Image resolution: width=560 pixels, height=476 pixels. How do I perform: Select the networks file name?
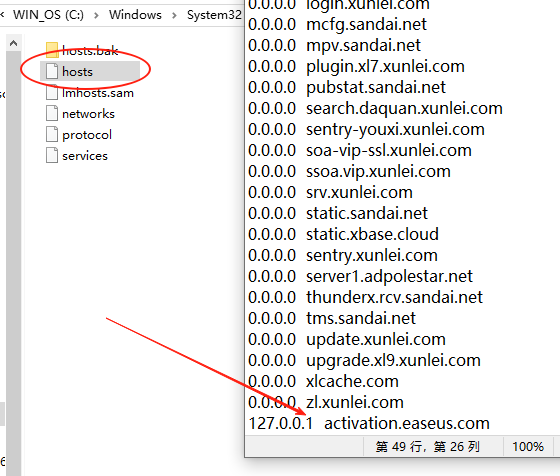coord(88,114)
